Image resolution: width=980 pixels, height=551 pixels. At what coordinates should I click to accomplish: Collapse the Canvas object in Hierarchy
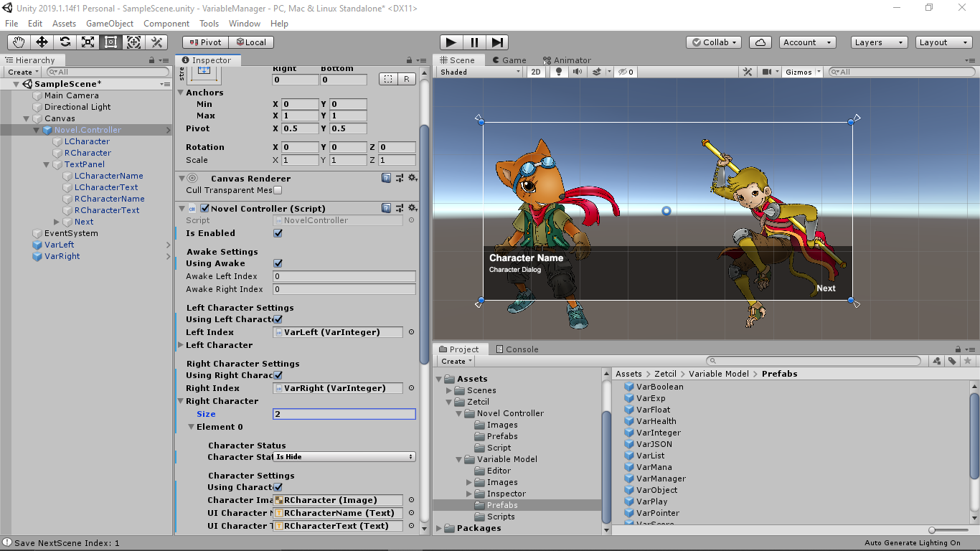point(26,118)
